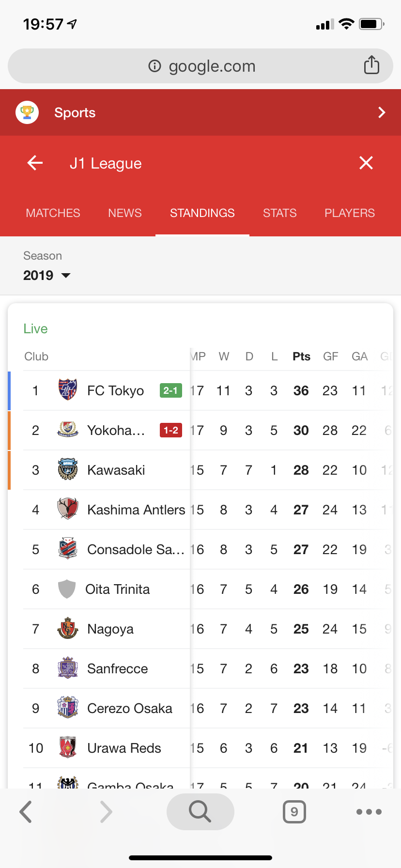Tap the share icon in address bar

[x=371, y=65]
